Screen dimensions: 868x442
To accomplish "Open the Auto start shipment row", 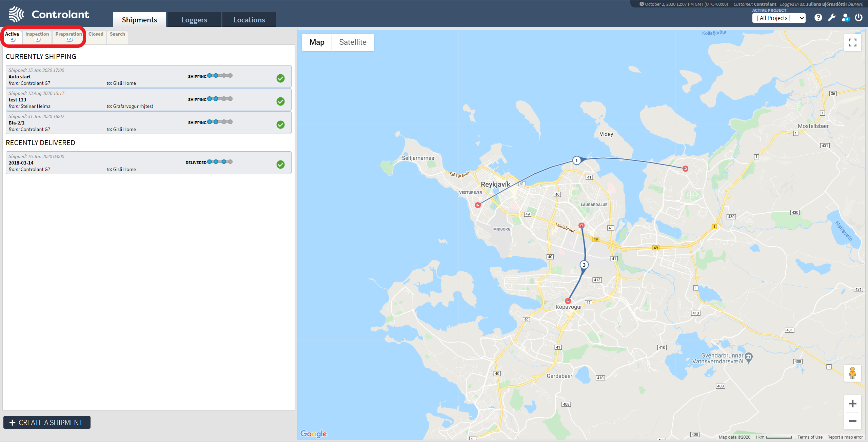I will [x=149, y=77].
